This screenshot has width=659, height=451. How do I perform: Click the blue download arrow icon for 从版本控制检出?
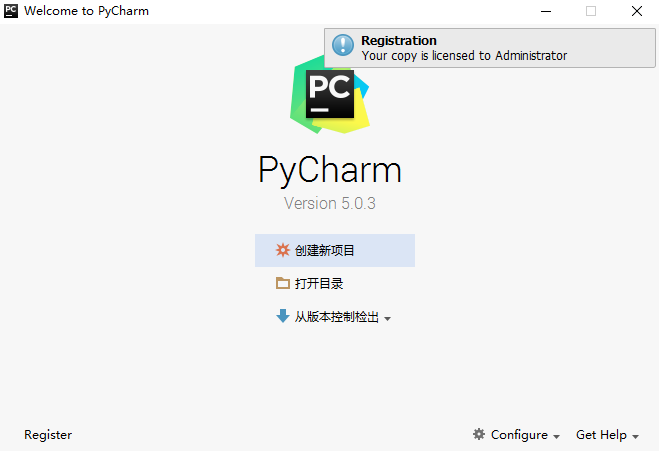[282, 316]
